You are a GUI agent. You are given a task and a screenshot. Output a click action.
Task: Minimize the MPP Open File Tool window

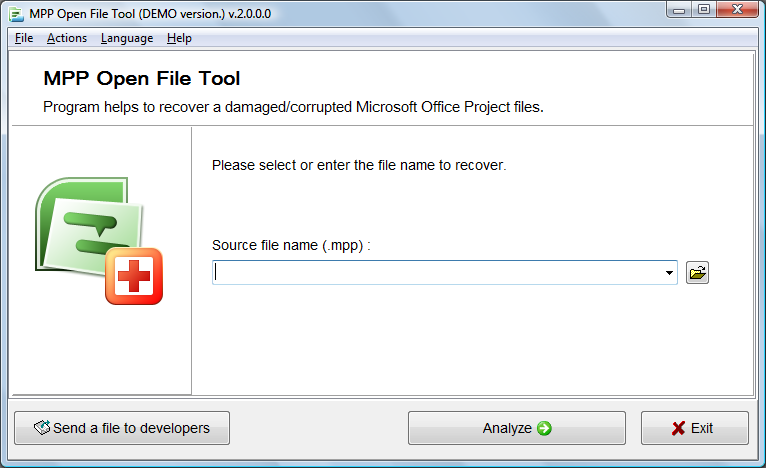coord(679,10)
